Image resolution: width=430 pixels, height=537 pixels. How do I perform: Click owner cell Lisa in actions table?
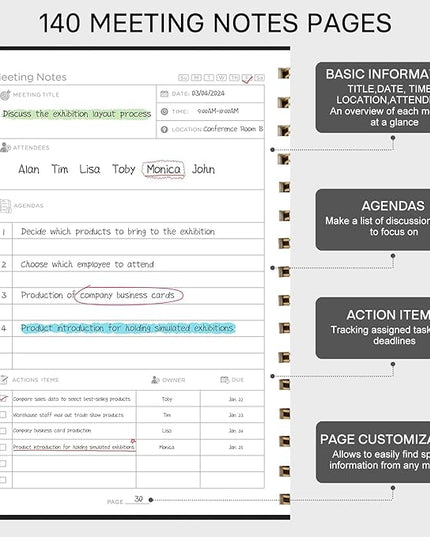tap(167, 431)
